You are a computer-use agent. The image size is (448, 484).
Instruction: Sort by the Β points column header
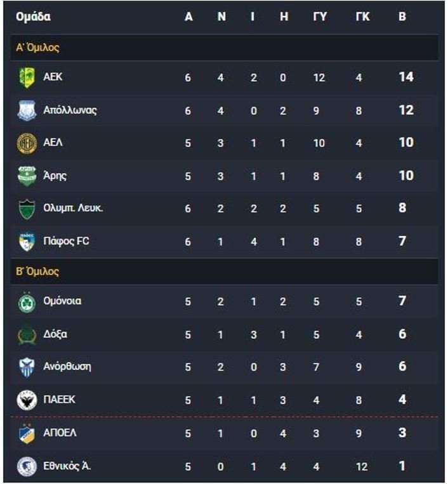(x=402, y=16)
